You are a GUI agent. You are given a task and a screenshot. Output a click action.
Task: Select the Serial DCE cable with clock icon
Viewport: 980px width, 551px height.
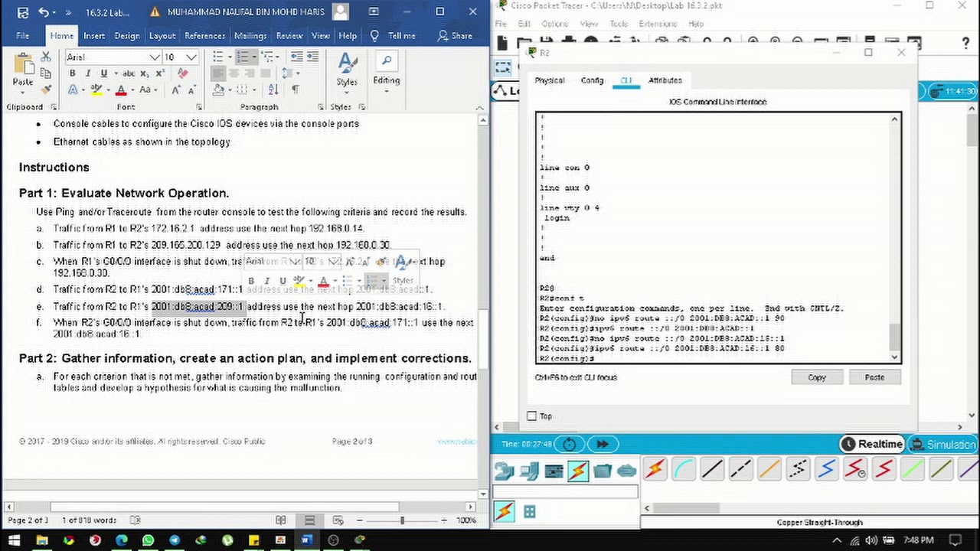[855, 469]
